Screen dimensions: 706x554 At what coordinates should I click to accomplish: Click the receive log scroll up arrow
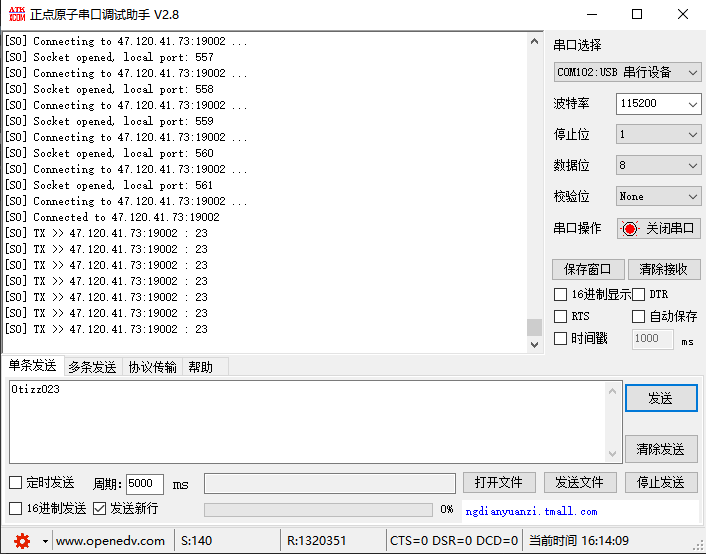(534, 41)
